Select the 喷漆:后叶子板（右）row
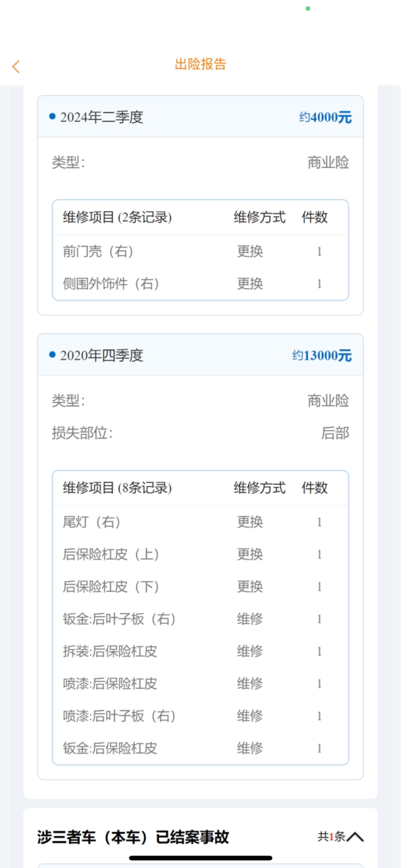401x868 pixels. point(200,715)
